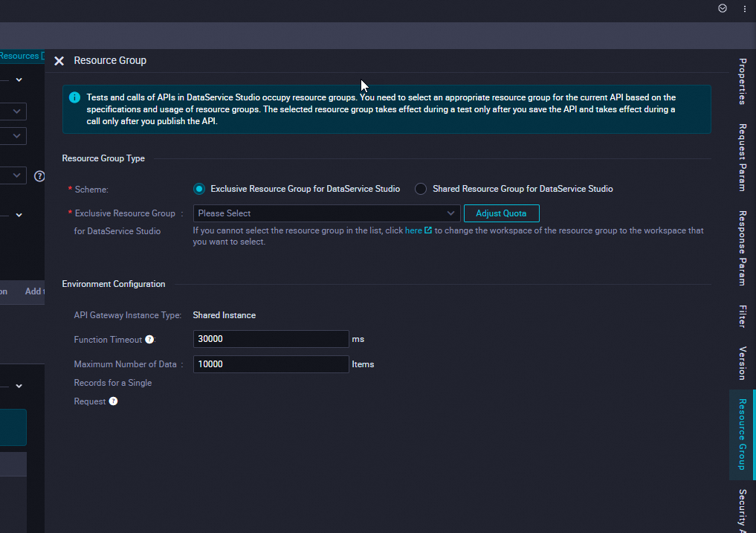Set focus on the Function Timeout value field

[271, 339]
